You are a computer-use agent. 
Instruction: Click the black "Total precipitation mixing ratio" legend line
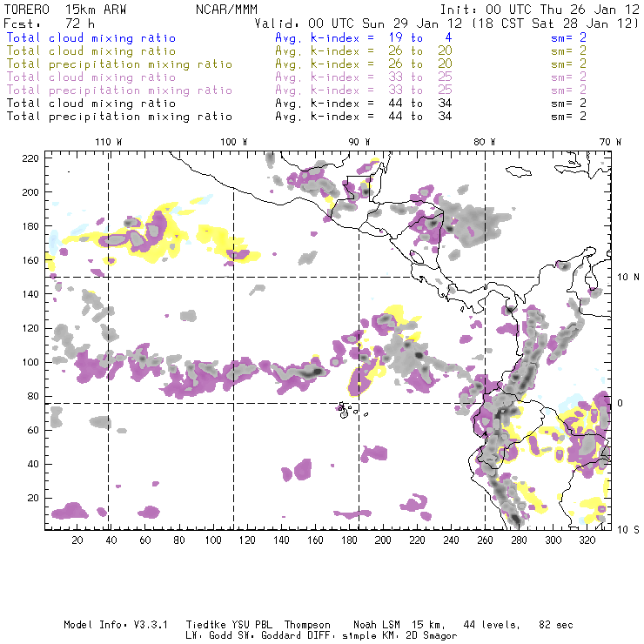pos(119,117)
